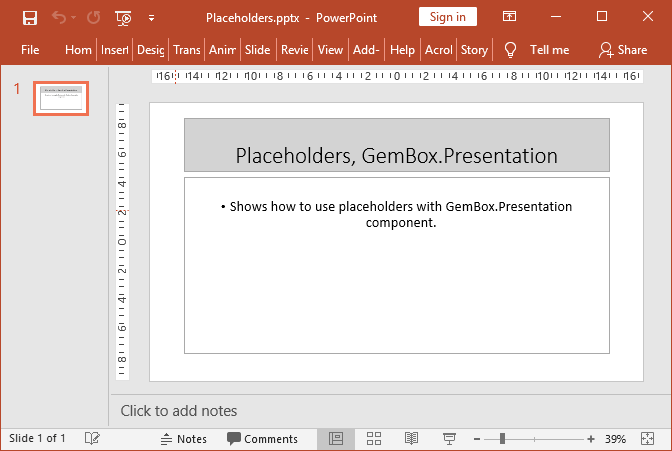Viewport: 672px width, 451px height.
Task: Click the Undo arrow icon
Action: coord(59,17)
